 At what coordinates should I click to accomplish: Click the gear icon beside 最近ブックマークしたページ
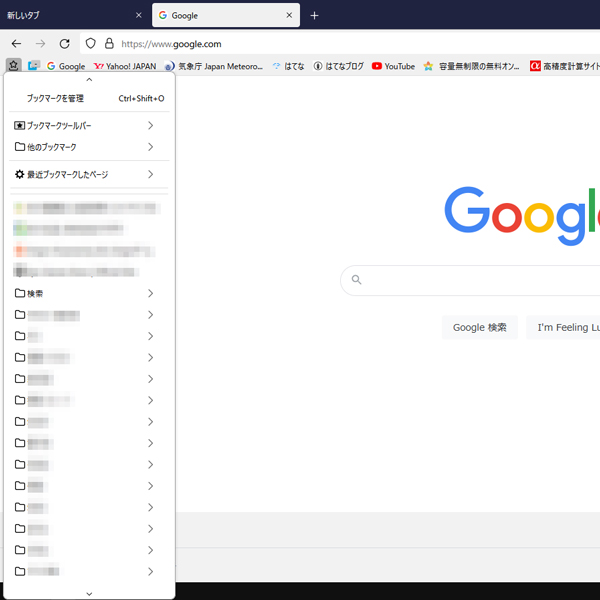20,174
